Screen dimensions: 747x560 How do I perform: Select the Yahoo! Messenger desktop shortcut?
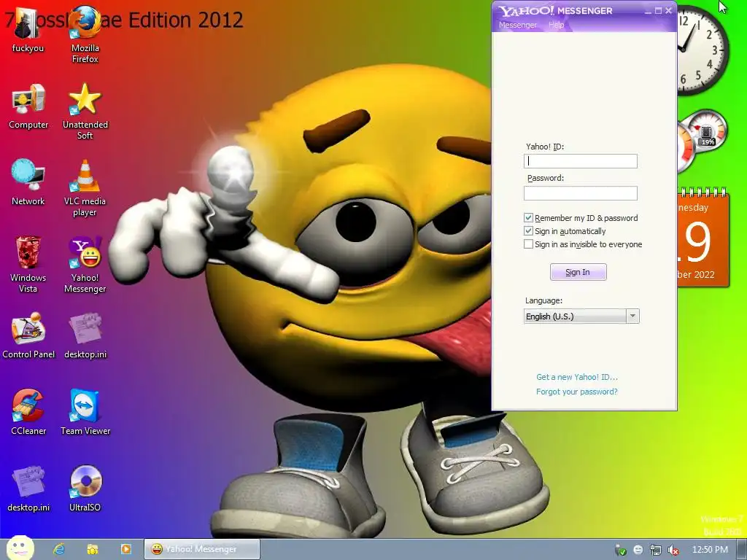(x=85, y=264)
